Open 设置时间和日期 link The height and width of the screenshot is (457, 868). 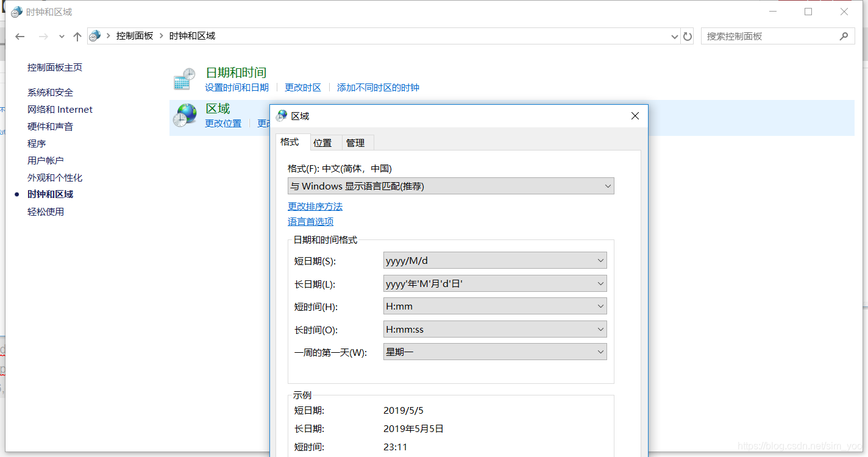click(237, 88)
